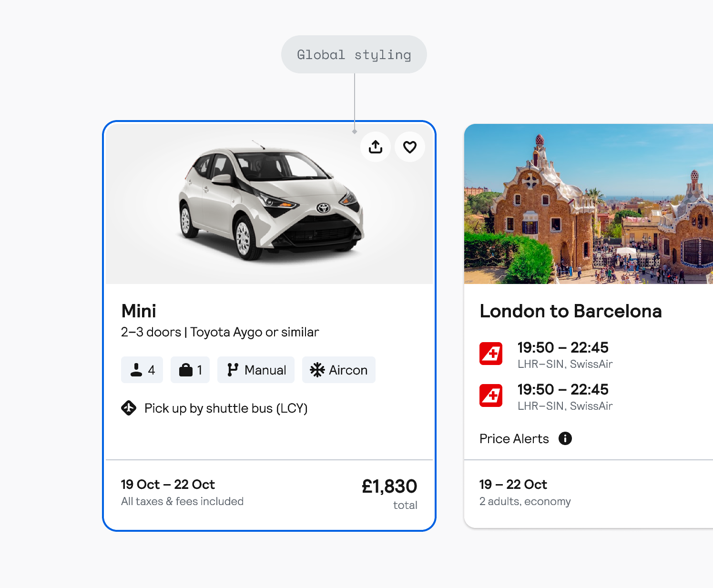The image size is (713, 588).
Task: Click the Manual transmission chip
Action: pyautogui.click(x=256, y=370)
